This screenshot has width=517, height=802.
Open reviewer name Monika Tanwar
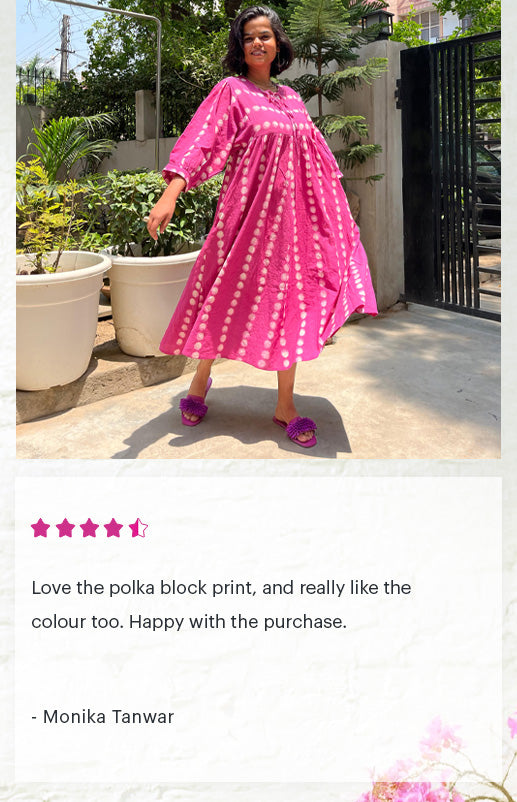(x=108, y=717)
